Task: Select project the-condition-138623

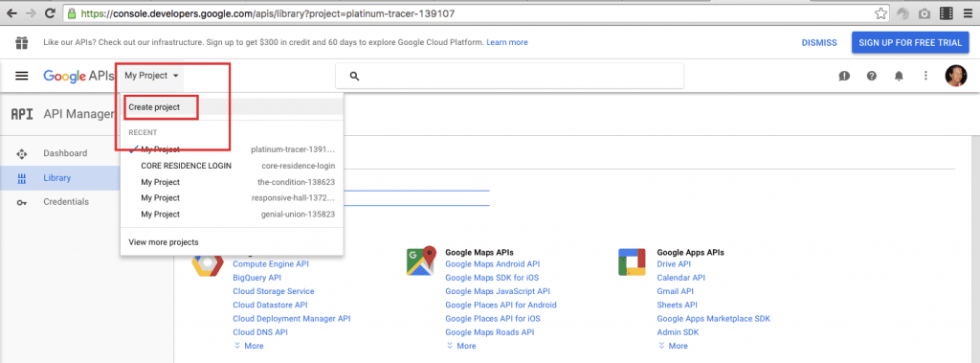Action: click(232, 182)
